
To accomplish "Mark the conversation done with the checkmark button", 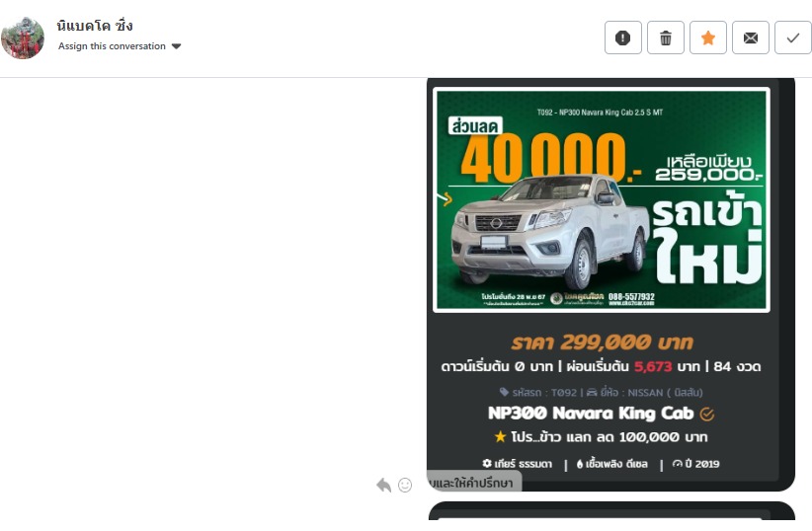I will [x=793, y=38].
